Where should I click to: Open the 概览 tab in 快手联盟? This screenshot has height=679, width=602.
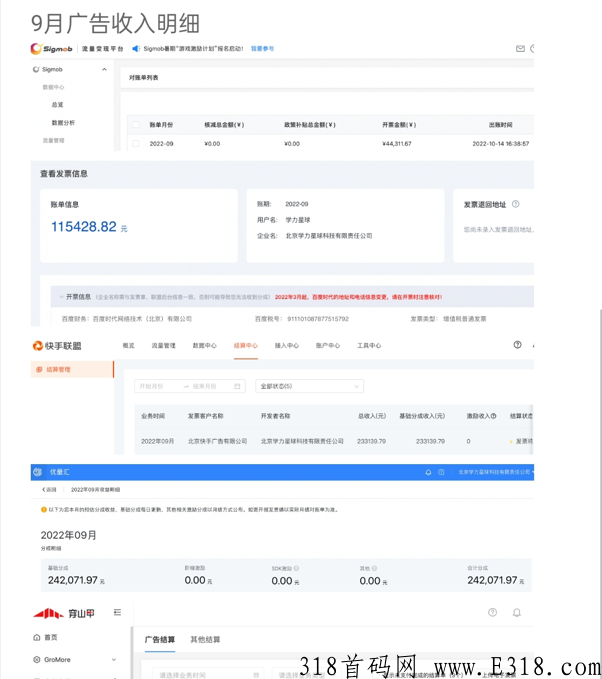tap(128, 346)
